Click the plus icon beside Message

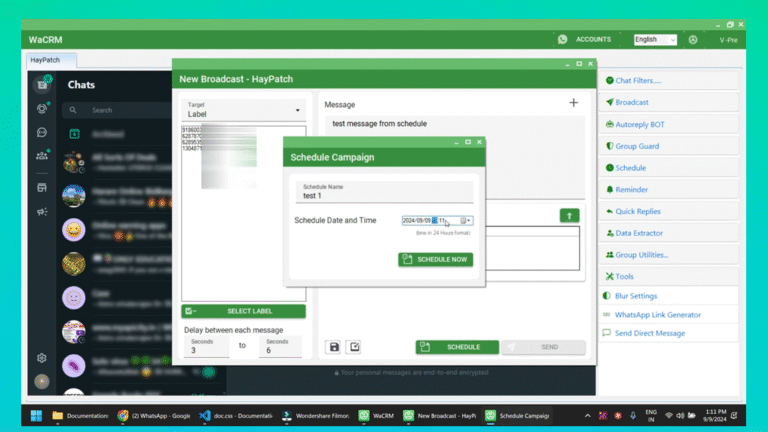pos(573,103)
